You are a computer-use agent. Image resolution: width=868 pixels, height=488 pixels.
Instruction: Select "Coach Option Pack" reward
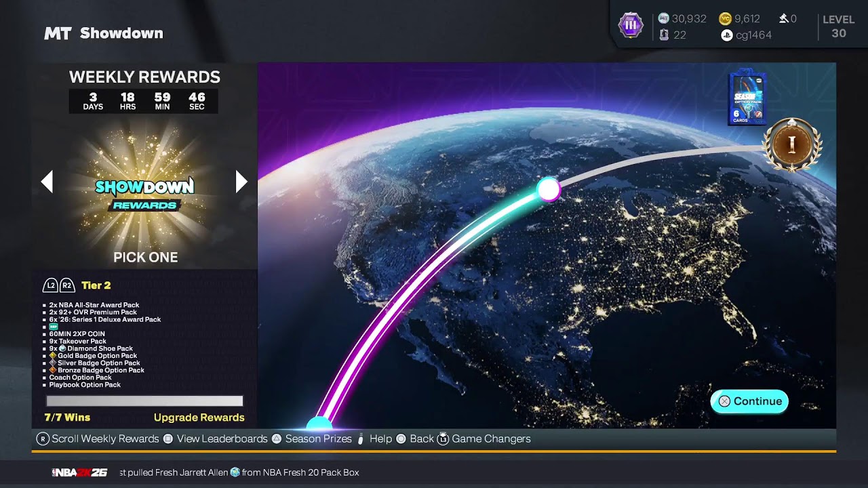click(x=81, y=378)
